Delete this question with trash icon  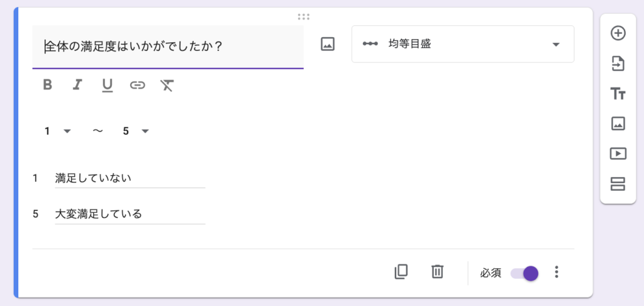pyautogui.click(x=437, y=272)
